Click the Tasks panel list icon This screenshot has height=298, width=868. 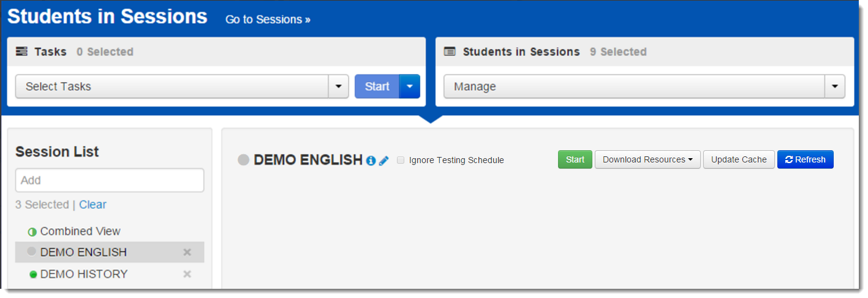(21, 52)
